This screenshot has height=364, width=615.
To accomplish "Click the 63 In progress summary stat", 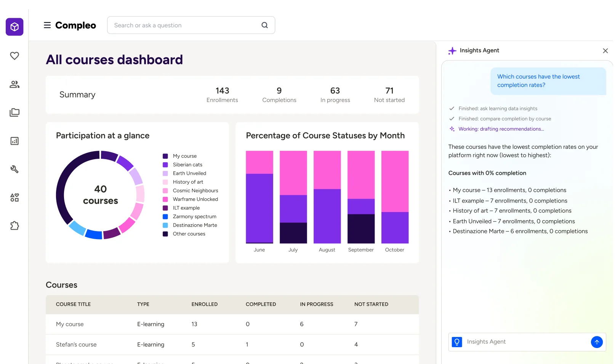I will click(x=335, y=95).
